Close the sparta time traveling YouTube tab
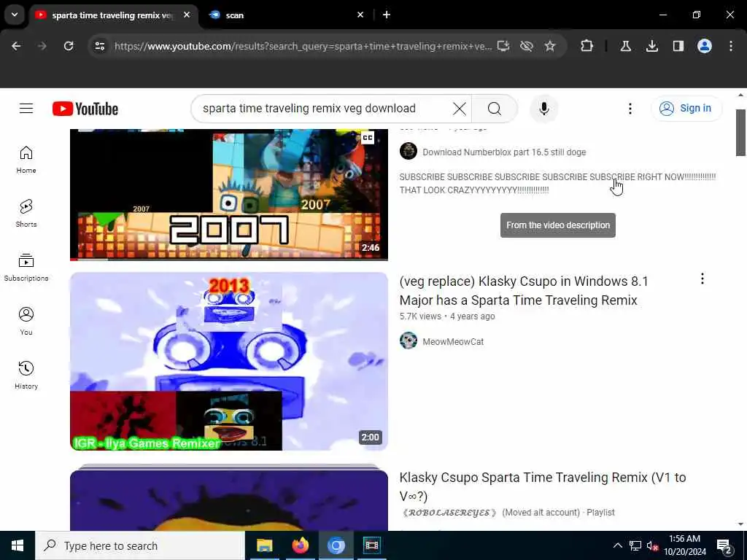747x560 pixels. pos(187,15)
